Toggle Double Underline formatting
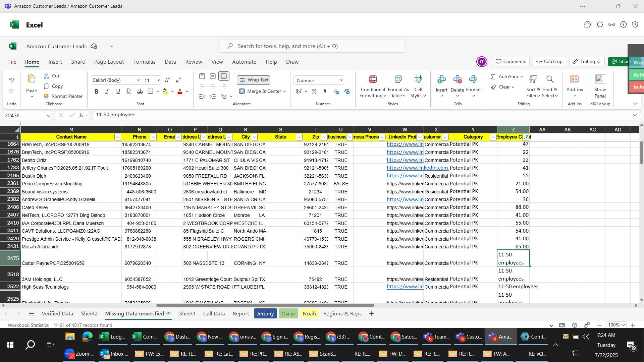This screenshot has width=644, height=362. coord(129,92)
